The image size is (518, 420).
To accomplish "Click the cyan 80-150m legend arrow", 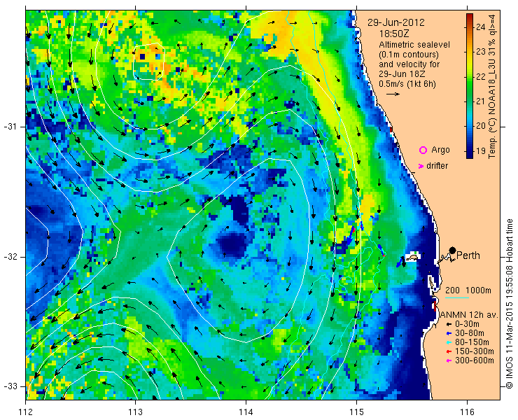I will point(449,342).
